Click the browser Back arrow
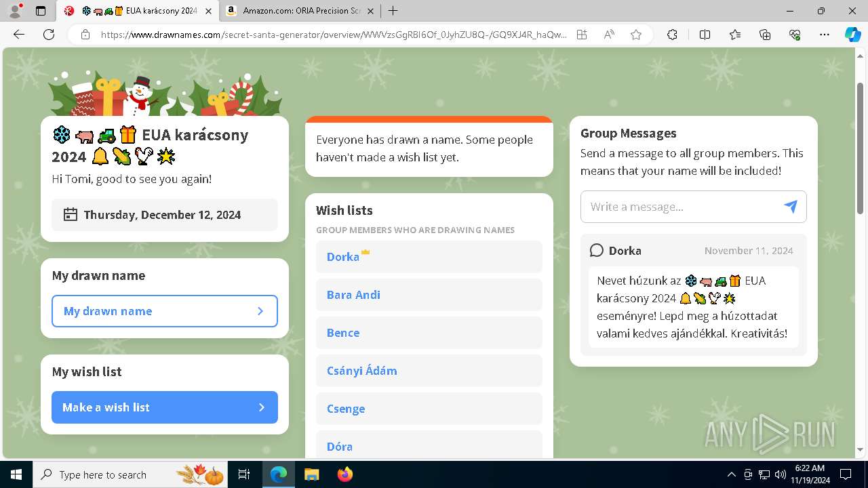 point(19,35)
